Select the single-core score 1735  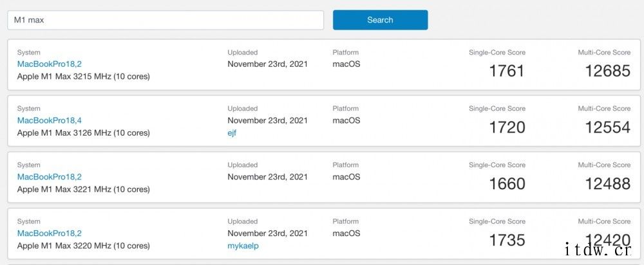(507, 239)
